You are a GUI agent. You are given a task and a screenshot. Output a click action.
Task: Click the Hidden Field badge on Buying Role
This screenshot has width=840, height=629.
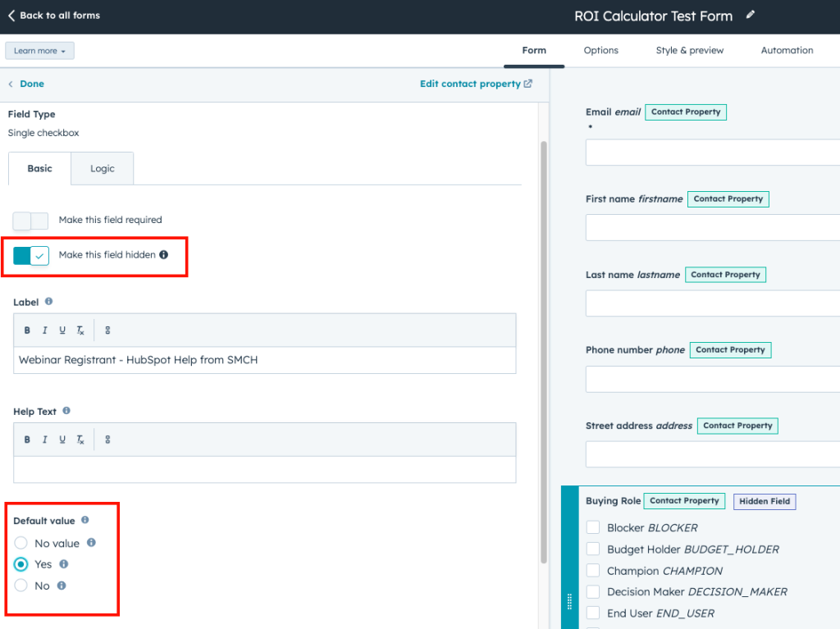click(x=765, y=502)
